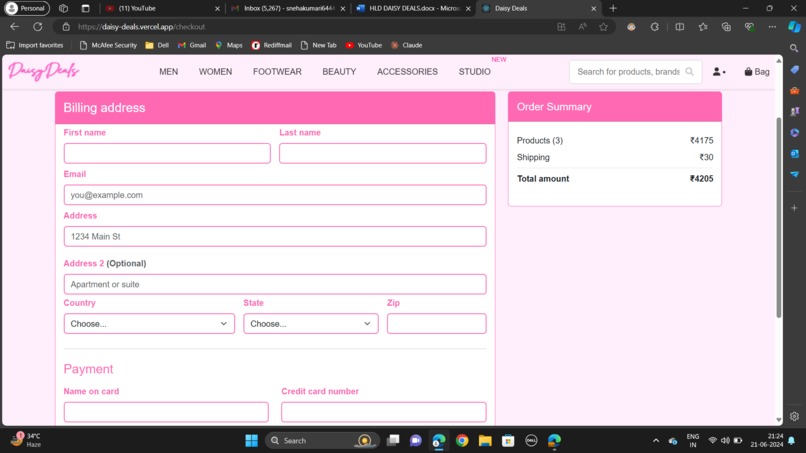Open the Outlook icon in Edge sidebar
806x453 pixels.
pyautogui.click(x=794, y=153)
